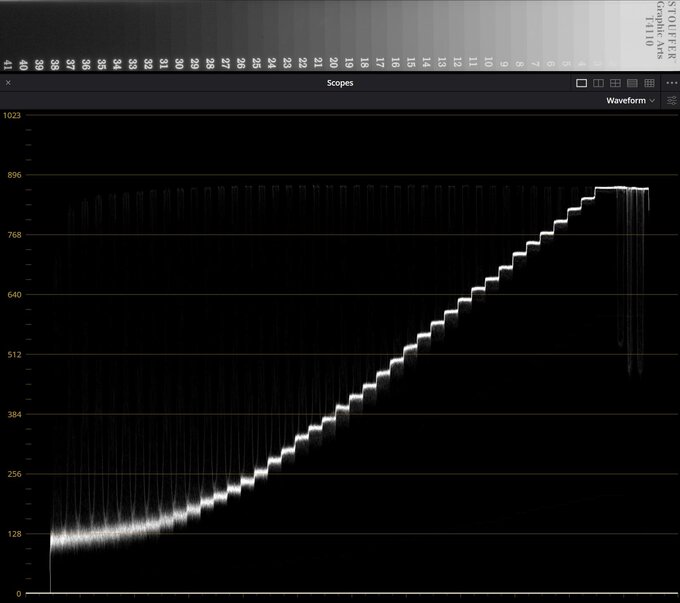Click the 768 scale label
Image resolution: width=680 pixels, height=603 pixels.
click(x=12, y=235)
